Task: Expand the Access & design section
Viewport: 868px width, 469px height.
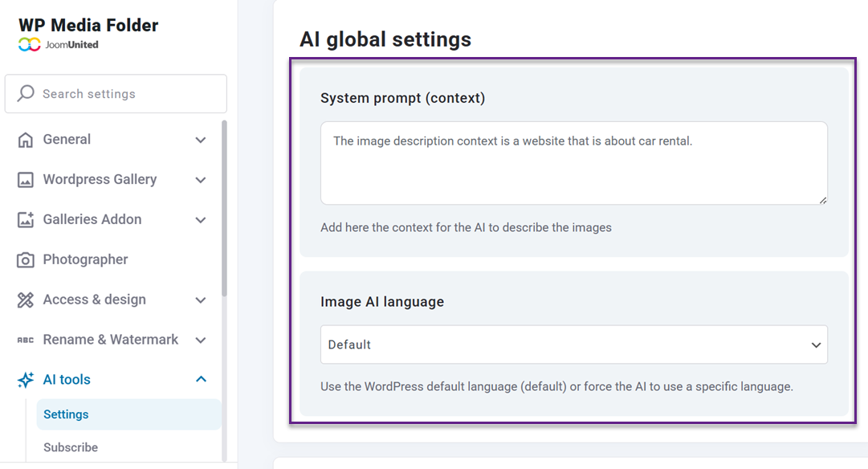Action: click(x=201, y=299)
